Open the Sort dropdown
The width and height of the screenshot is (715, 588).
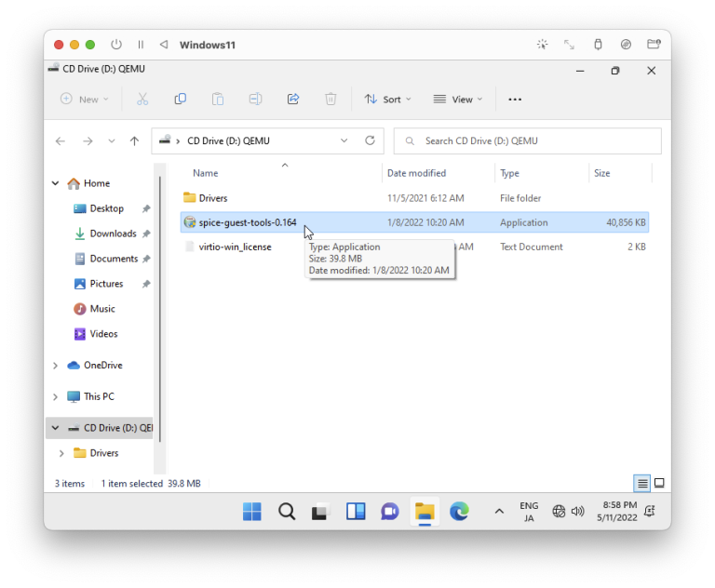(x=387, y=99)
